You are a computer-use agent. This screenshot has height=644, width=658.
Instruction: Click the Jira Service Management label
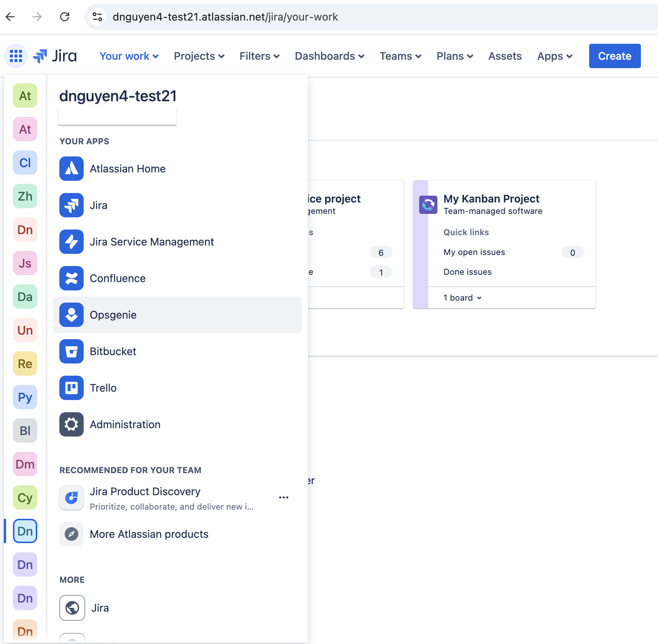tap(152, 242)
